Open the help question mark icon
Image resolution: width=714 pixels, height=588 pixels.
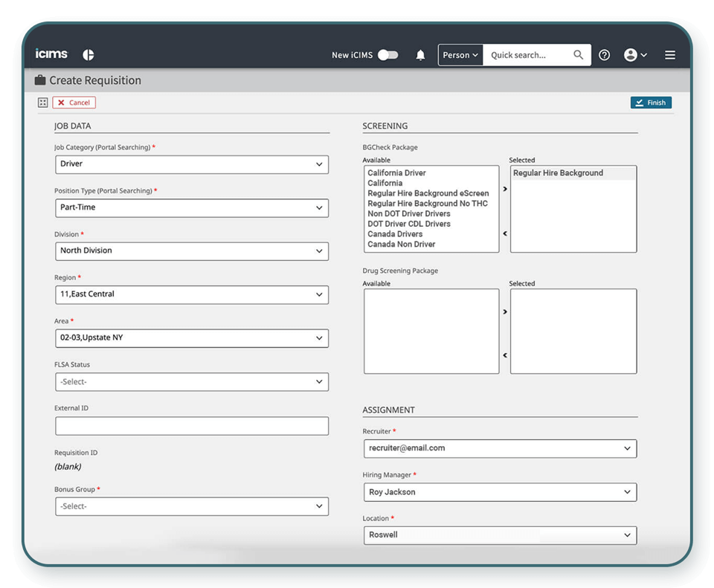(604, 55)
